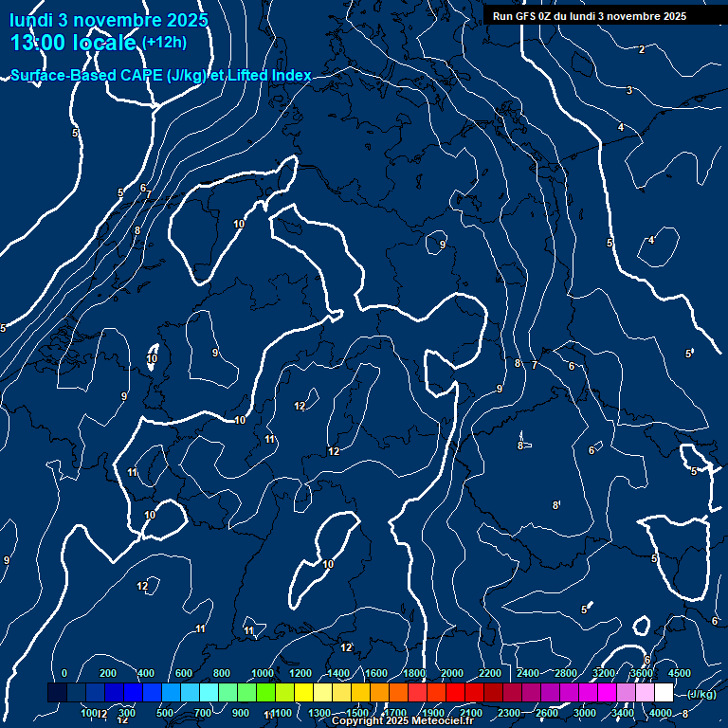Click the '0' legend label
The height and width of the screenshot is (728, 728).
pos(64,673)
